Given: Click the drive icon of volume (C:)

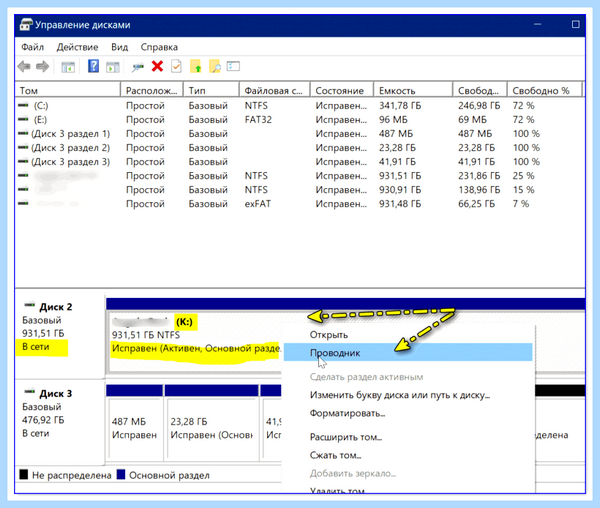Looking at the screenshot, I should click(x=23, y=105).
